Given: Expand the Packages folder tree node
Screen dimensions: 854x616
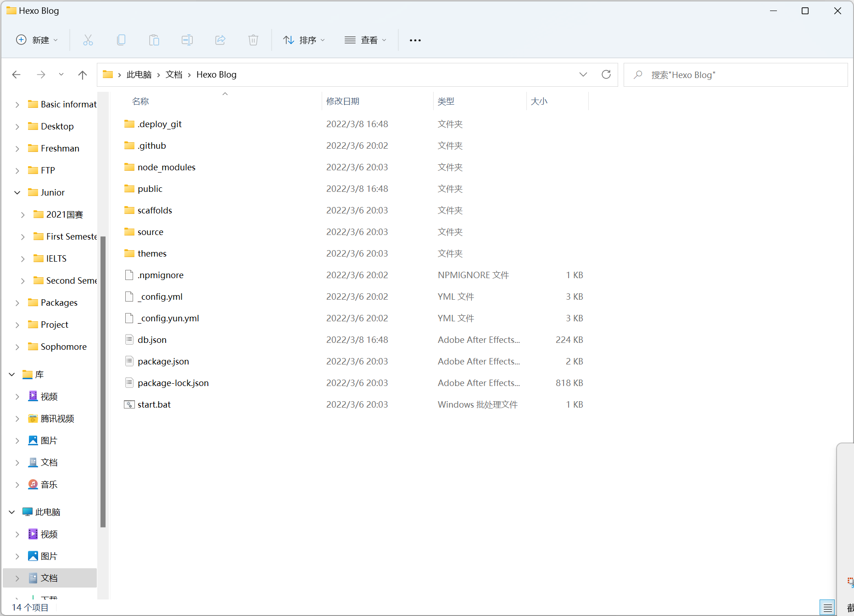Looking at the screenshot, I should [x=17, y=303].
